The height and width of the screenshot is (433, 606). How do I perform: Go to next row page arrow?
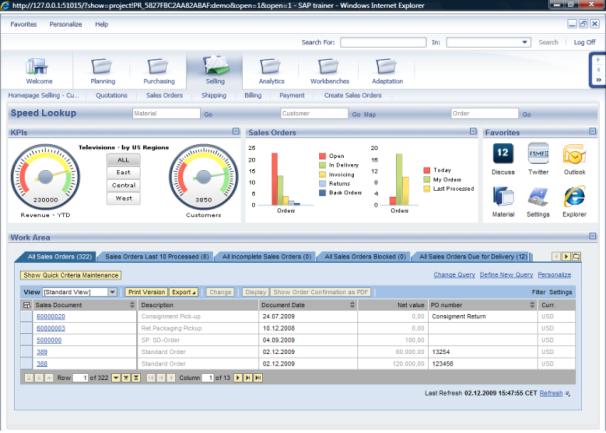116,378
